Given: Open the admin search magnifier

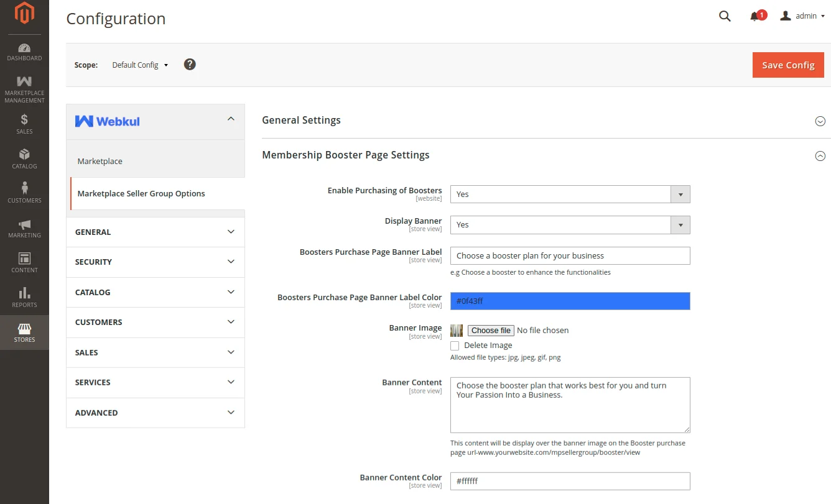Looking at the screenshot, I should point(725,16).
